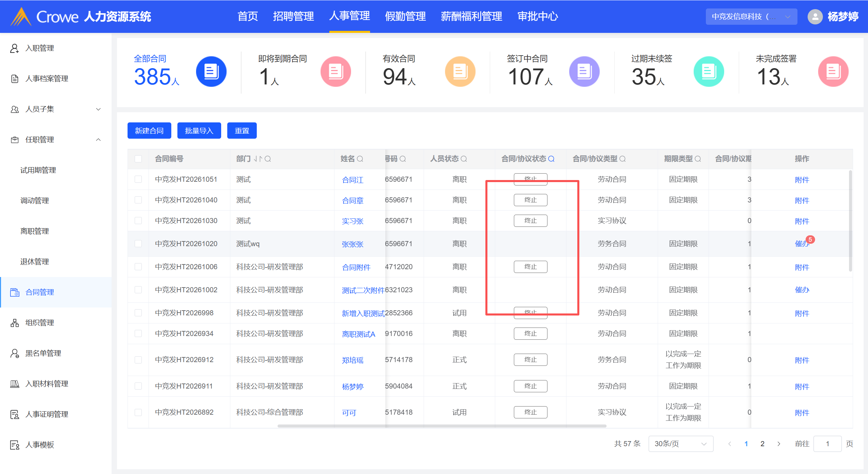Click the purple 签订中合同 document icon
868x474 pixels.
584,72
